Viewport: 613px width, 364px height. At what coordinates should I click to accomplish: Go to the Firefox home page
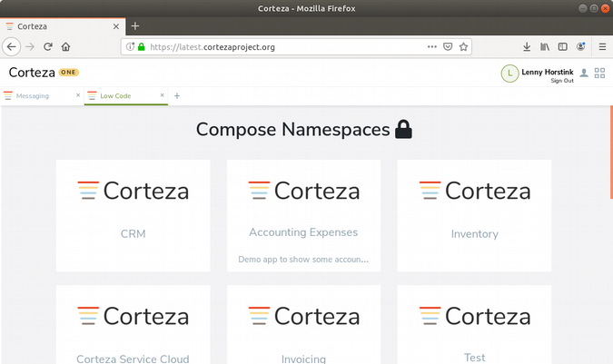pos(66,46)
